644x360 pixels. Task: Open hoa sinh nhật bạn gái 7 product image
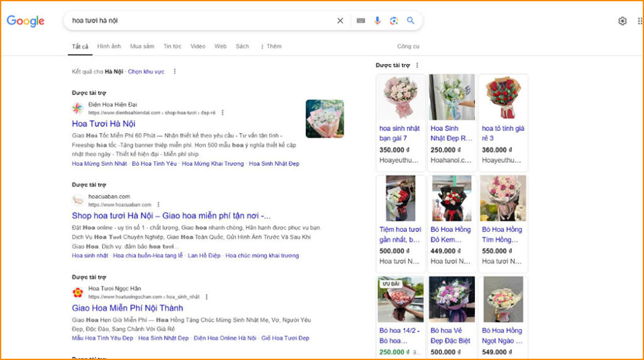click(401, 97)
